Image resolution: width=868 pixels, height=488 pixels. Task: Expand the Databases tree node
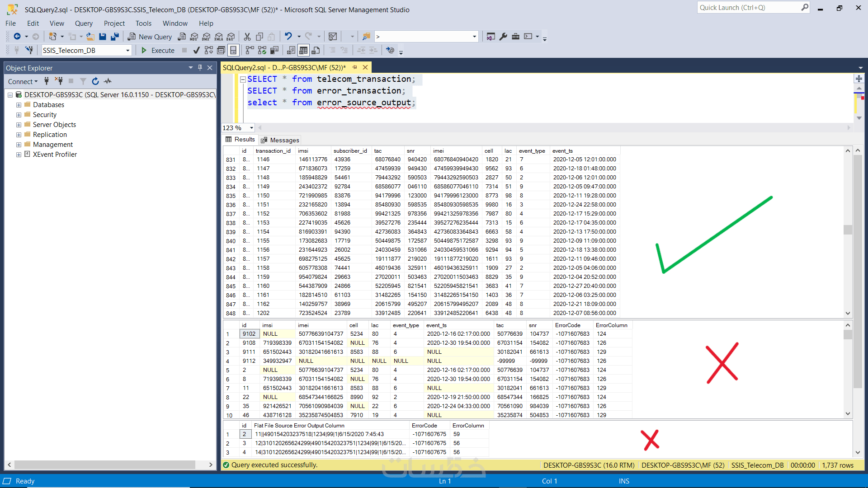19,105
